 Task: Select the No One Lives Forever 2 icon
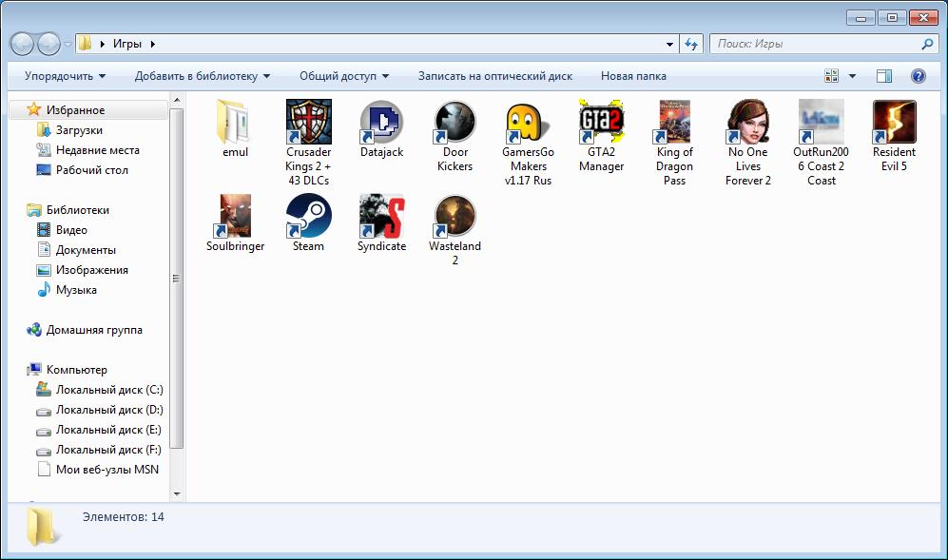click(748, 122)
